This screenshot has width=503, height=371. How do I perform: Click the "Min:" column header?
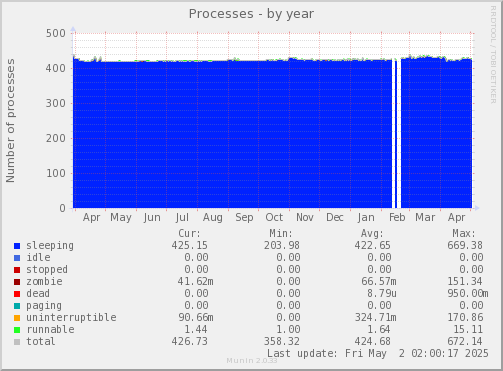281,233
